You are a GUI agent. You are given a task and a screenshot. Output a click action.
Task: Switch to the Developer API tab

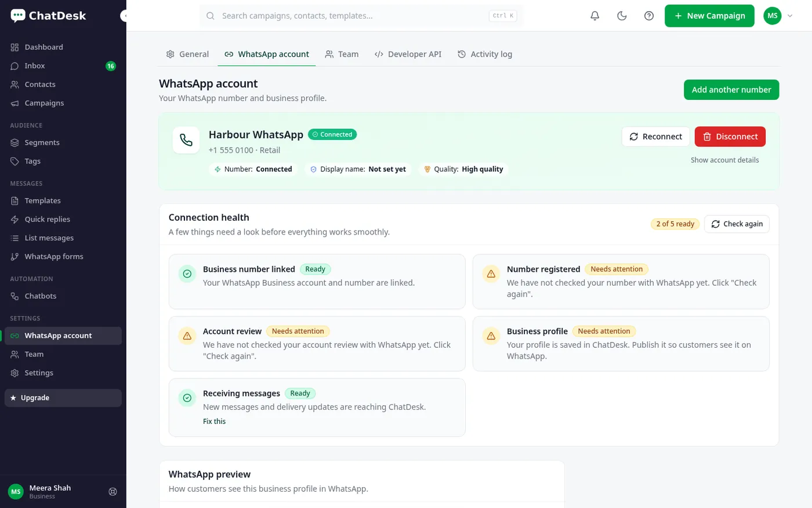pyautogui.click(x=408, y=54)
